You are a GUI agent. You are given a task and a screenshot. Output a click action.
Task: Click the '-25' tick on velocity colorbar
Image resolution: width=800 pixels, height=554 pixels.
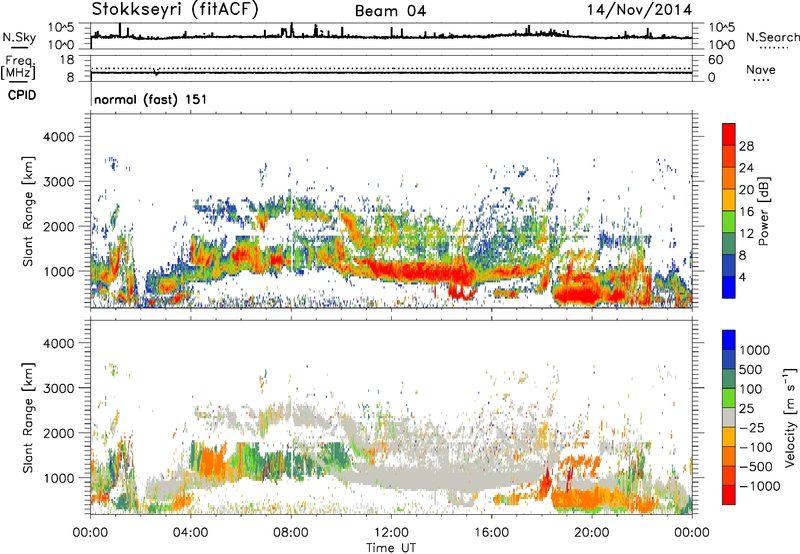click(750, 427)
